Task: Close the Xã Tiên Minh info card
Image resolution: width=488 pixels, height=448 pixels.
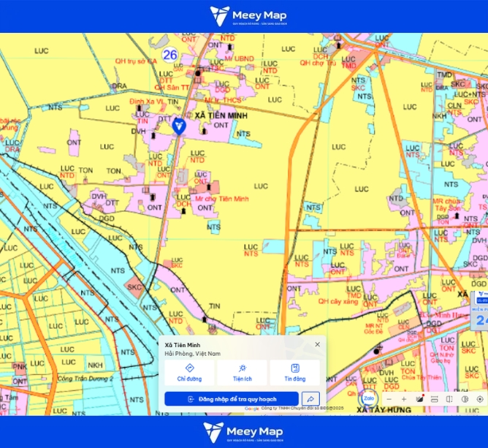Action: (x=318, y=344)
